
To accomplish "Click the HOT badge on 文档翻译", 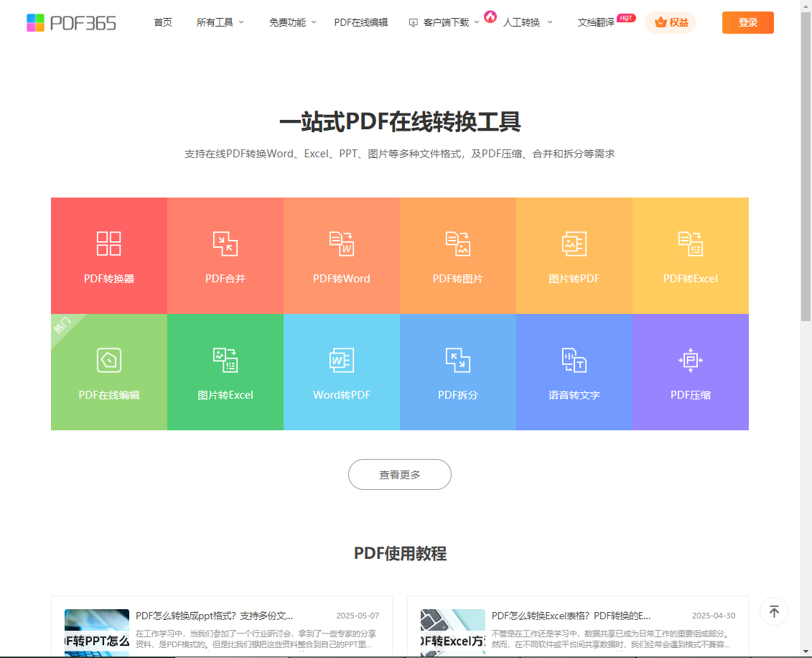I will click(626, 18).
